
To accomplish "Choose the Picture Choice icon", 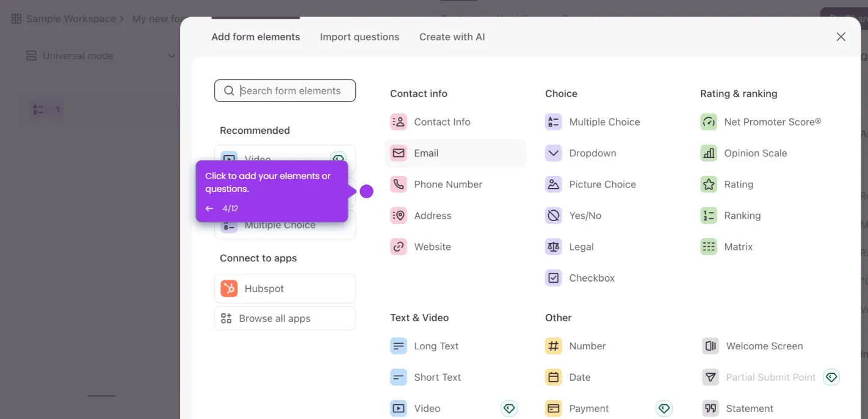I will (554, 184).
